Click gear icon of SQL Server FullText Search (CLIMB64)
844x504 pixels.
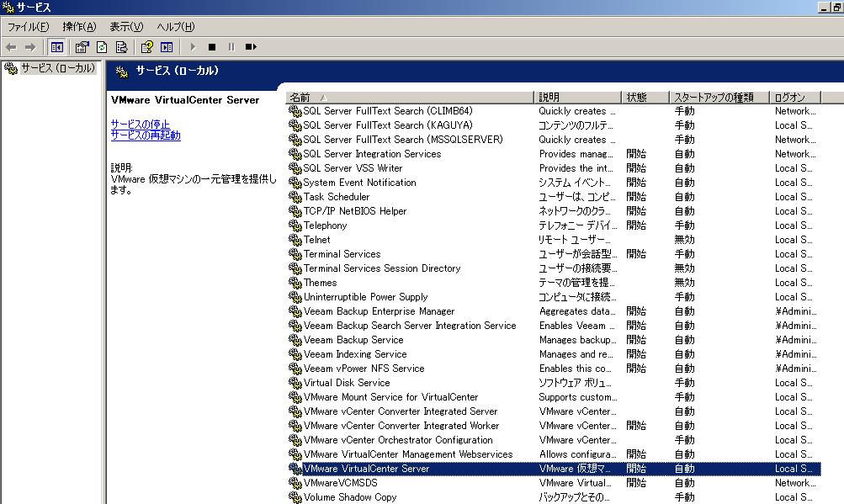click(295, 111)
